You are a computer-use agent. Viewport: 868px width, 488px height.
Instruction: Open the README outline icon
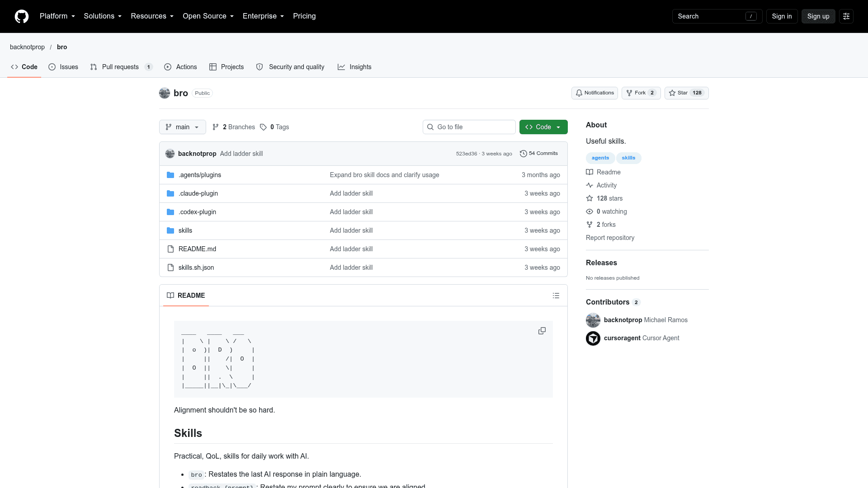556,296
